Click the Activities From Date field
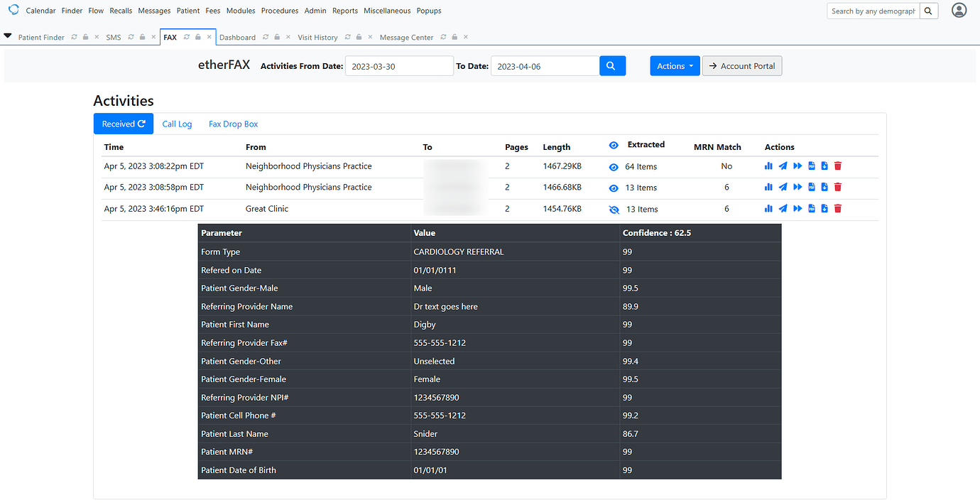The image size is (980, 503). coord(399,66)
